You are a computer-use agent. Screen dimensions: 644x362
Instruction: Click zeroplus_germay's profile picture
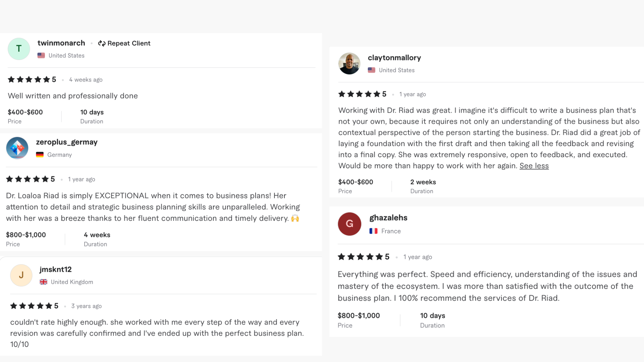(x=17, y=148)
